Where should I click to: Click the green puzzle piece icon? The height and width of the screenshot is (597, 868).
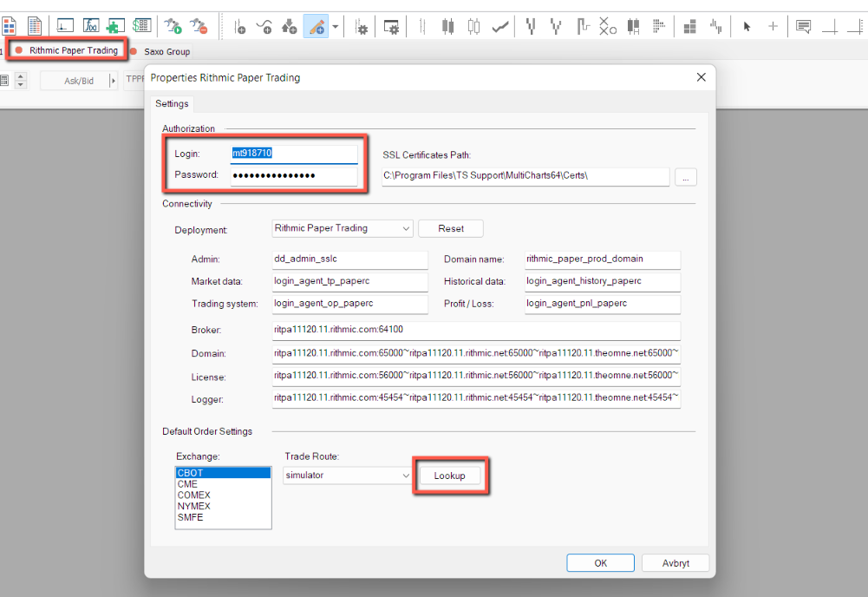pos(116,26)
